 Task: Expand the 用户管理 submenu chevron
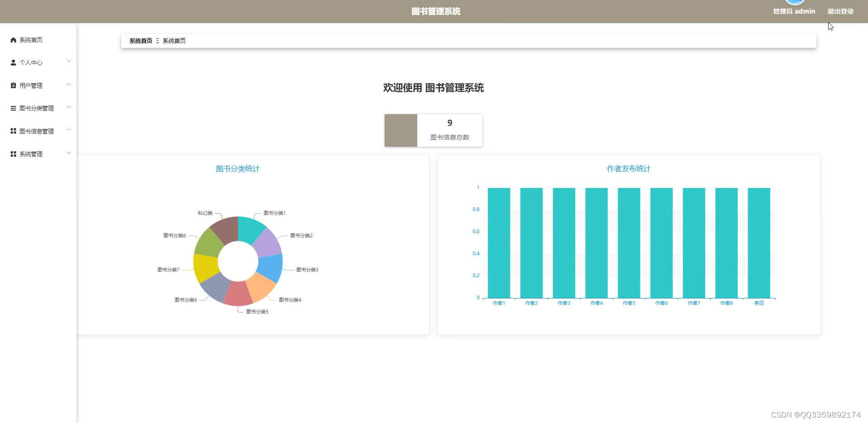69,84
